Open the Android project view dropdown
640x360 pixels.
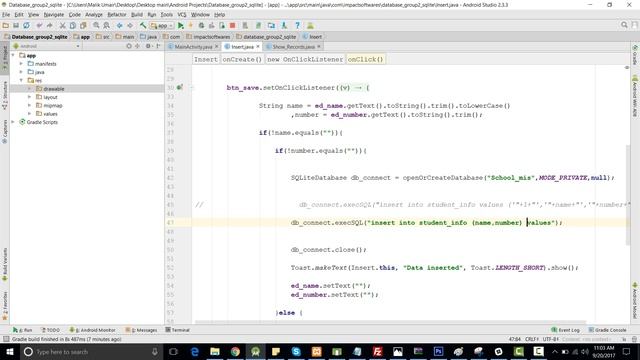tap(47, 46)
